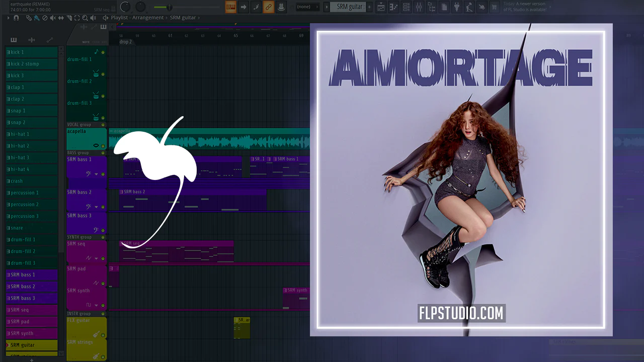The height and width of the screenshot is (362, 644).
Task: Click the lips icon on acapella track
Action: tap(96, 145)
